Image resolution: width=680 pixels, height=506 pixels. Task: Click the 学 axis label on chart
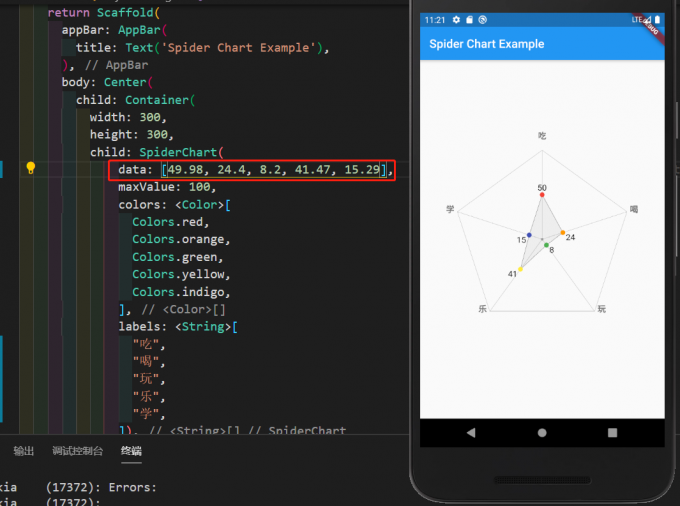coord(450,209)
